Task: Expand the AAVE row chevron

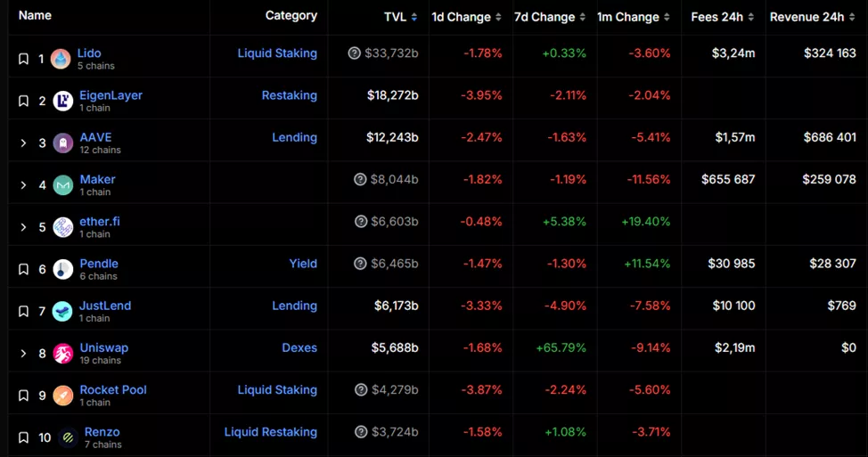Action: click(x=24, y=143)
